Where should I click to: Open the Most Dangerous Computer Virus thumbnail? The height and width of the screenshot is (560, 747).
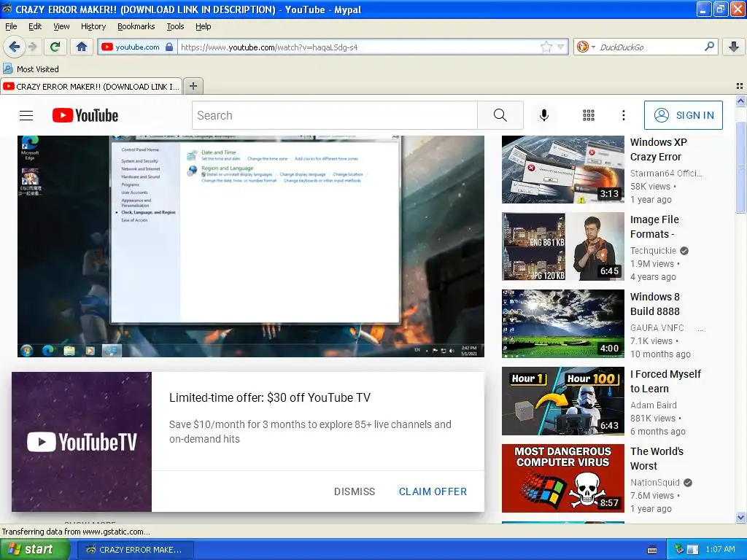coord(563,478)
